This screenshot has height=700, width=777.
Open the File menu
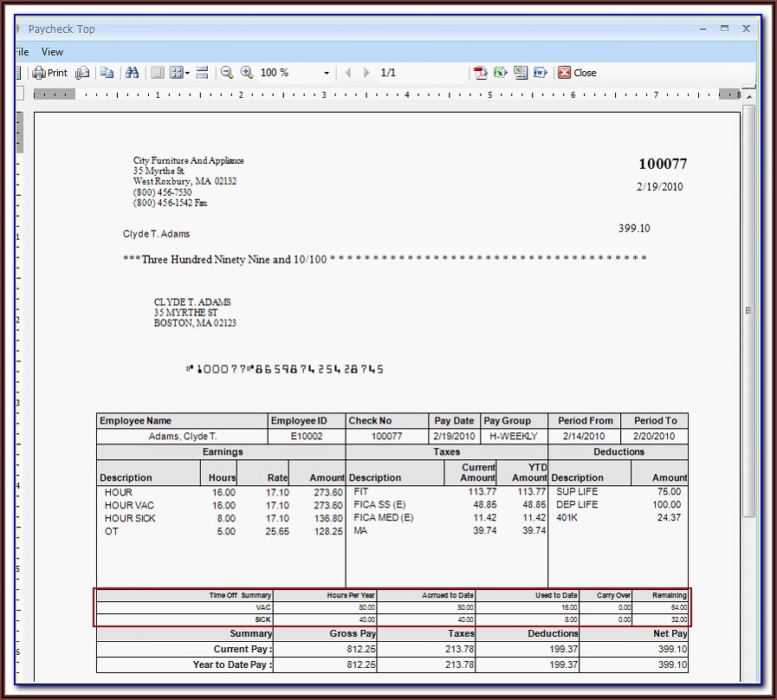[23, 52]
